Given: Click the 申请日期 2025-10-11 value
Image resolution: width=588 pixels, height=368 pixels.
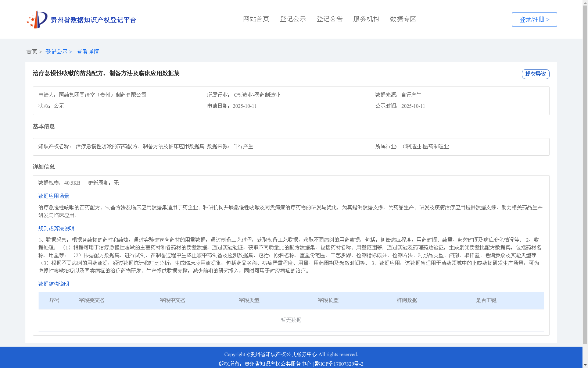Looking at the screenshot, I should tap(244, 106).
